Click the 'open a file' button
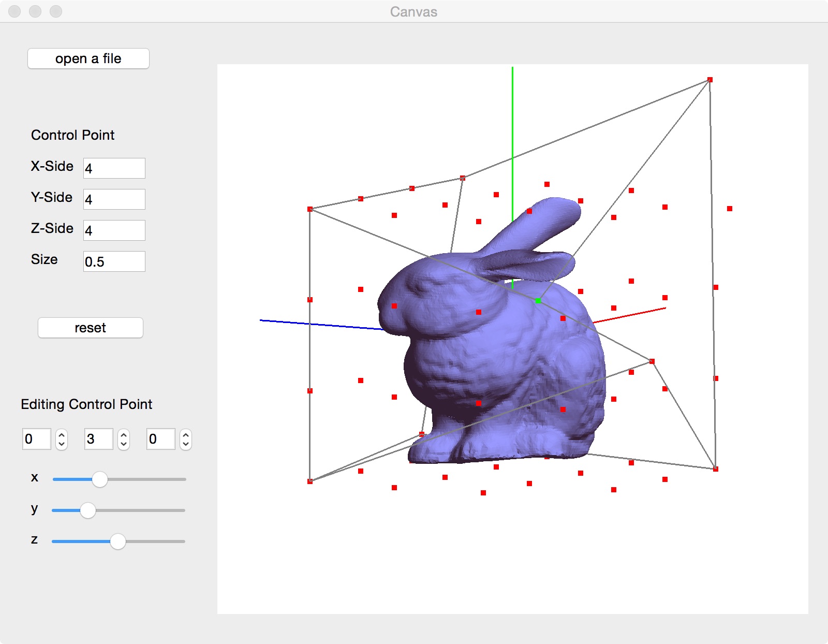The height and width of the screenshot is (644, 828). pos(88,58)
